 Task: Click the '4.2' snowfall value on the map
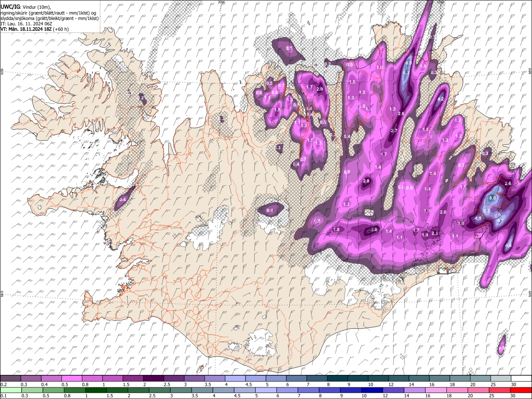(441, 99)
